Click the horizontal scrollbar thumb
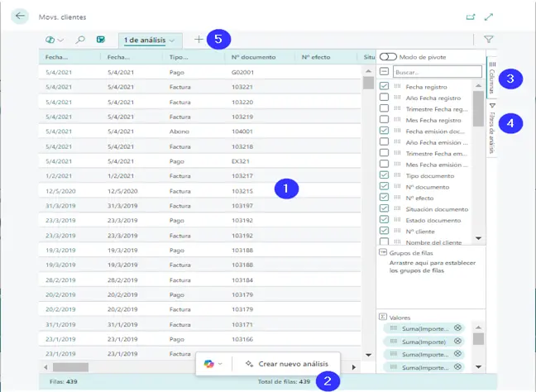536x392 pixels. coord(70,367)
